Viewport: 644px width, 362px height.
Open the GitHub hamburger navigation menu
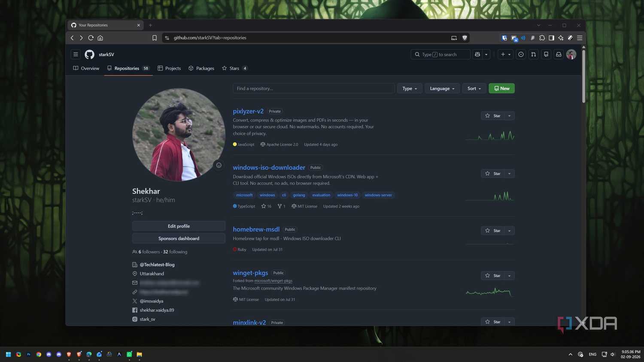click(x=76, y=54)
